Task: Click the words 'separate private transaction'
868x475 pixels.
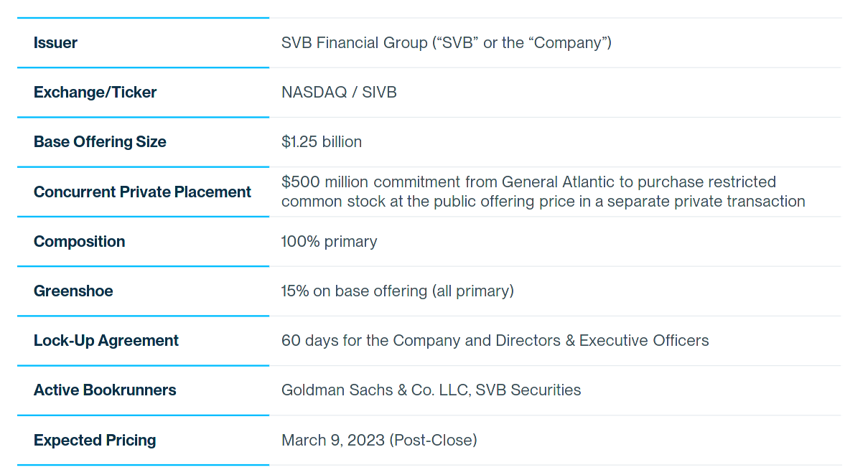Action: 706,202
